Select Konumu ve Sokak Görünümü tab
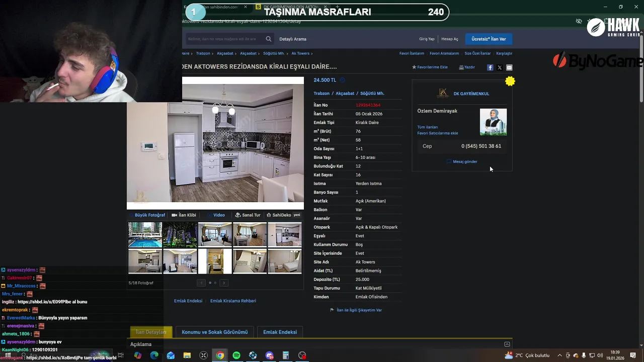This screenshot has height=362, width=644. pyautogui.click(x=215, y=332)
